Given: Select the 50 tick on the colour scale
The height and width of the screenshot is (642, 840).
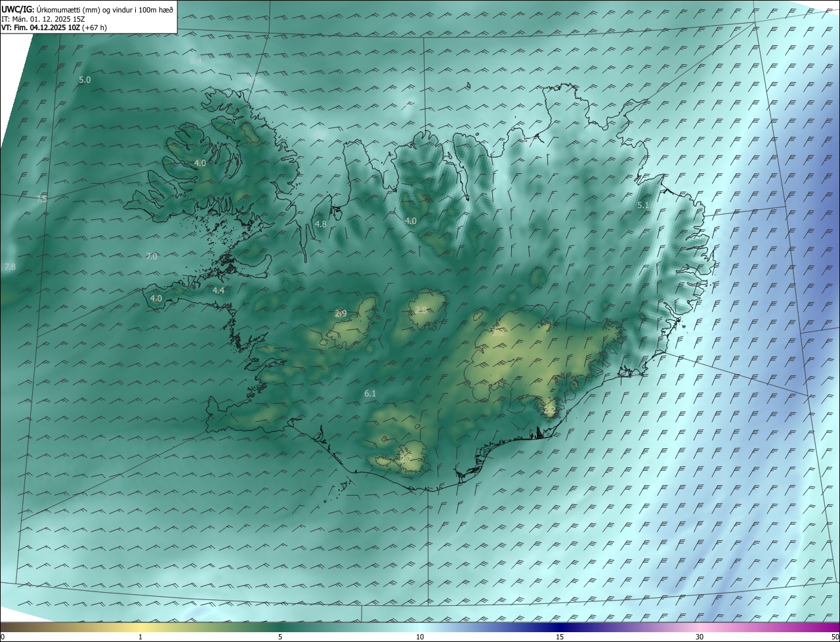Looking at the screenshot, I should [x=835, y=637].
